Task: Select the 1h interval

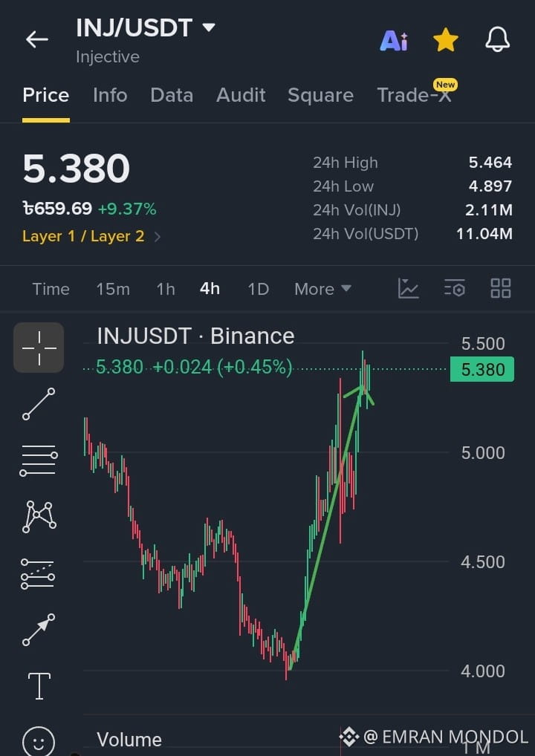Action: pos(166,290)
